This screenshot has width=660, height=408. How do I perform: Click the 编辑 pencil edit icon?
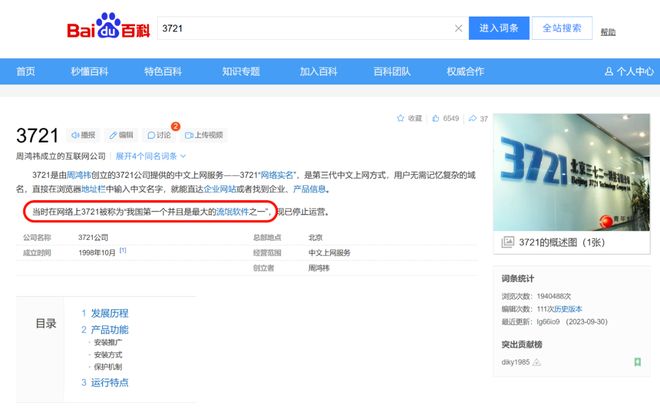click(113, 135)
